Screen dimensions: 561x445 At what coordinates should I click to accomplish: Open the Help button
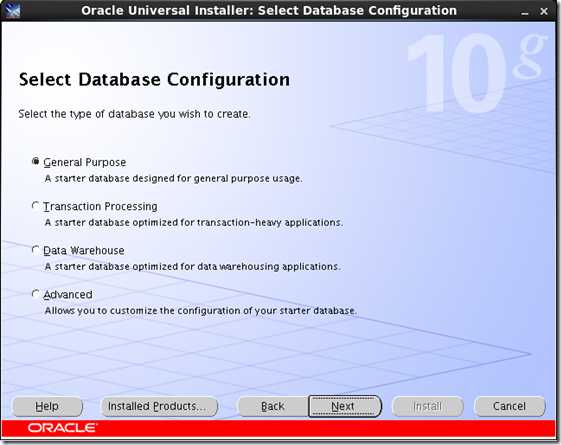[47, 406]
